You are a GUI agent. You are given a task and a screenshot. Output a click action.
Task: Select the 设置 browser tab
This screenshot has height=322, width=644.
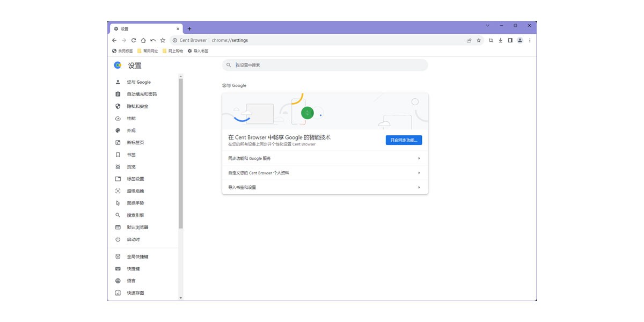pyautogui.click(x=147, y=29)
